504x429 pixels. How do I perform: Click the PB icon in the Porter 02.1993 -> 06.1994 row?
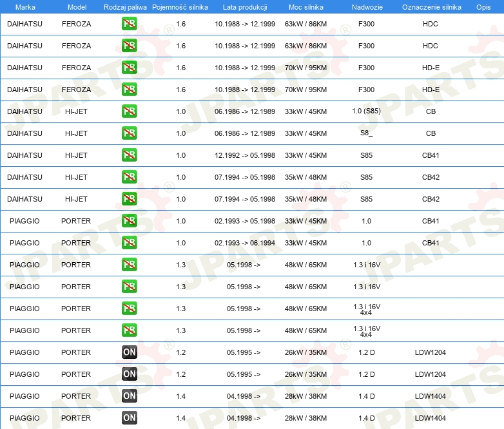click(129, 243)
